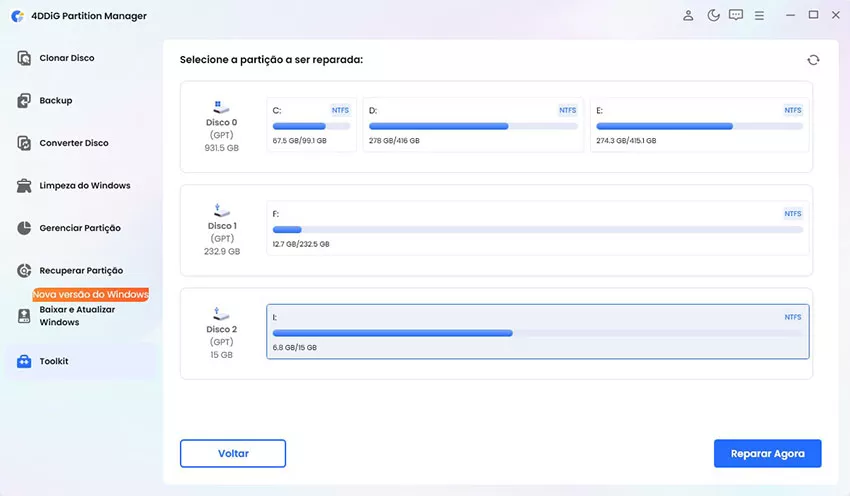The image size is (850, 496).
Task: Refresh the partition list
Action: pyautogui.click(x=813, y=60)
